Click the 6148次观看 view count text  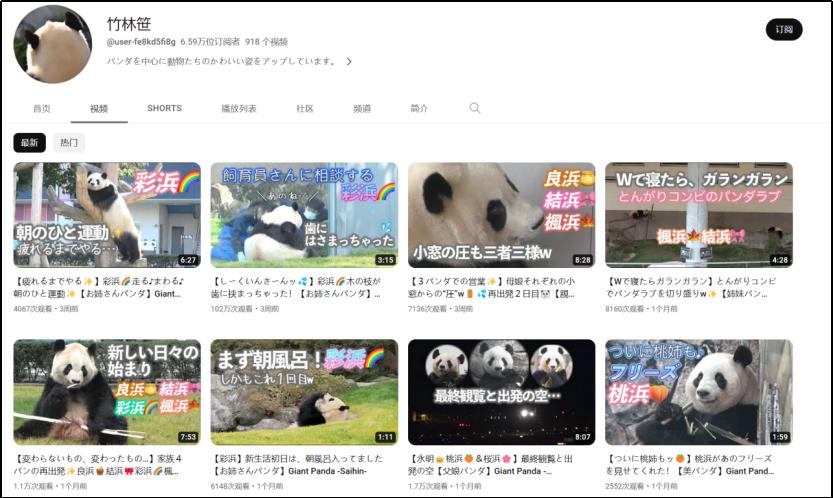tap(230, 486)
